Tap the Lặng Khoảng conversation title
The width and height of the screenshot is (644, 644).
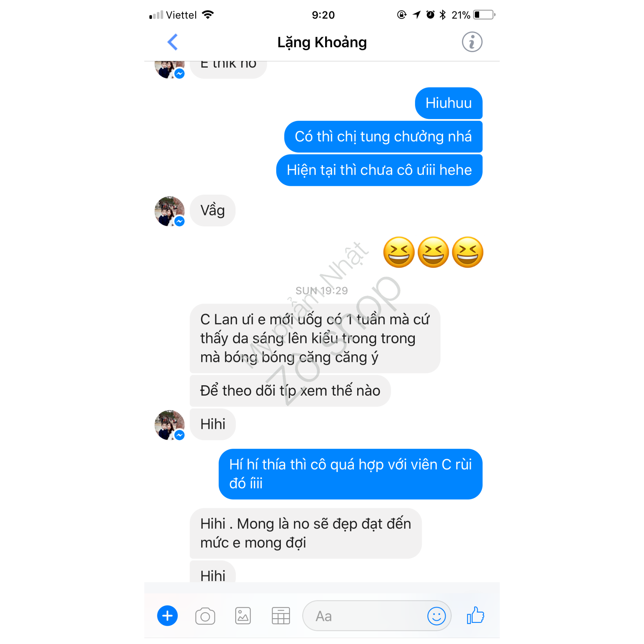click(x=322, y=42)
